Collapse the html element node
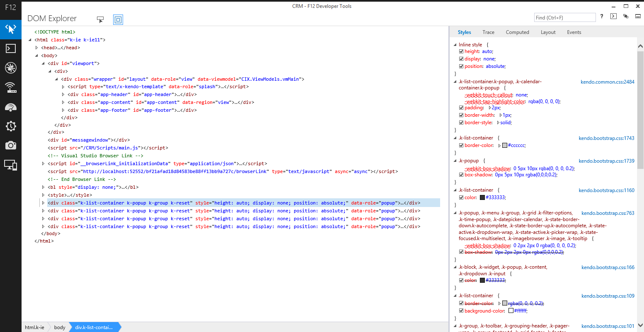 pos(30,40)
